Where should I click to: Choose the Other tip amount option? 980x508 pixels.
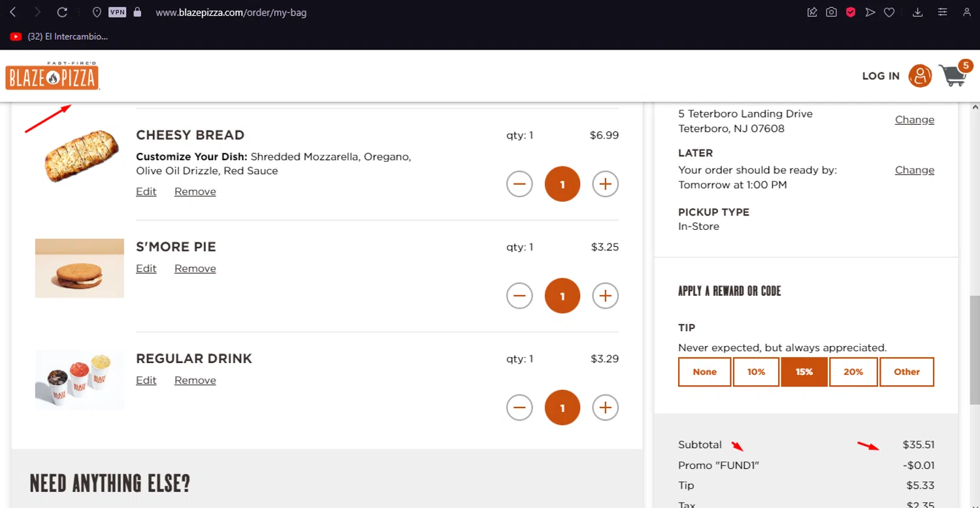click(x=907, y=372)
